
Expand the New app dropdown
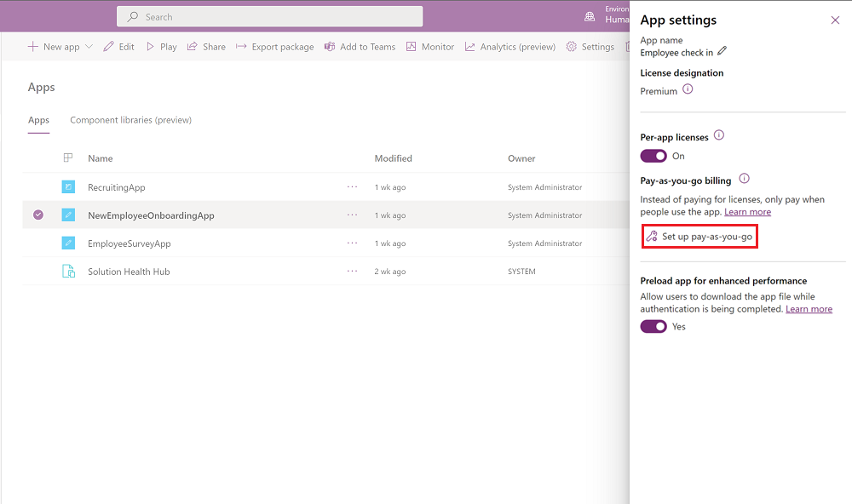click(88, 47)
